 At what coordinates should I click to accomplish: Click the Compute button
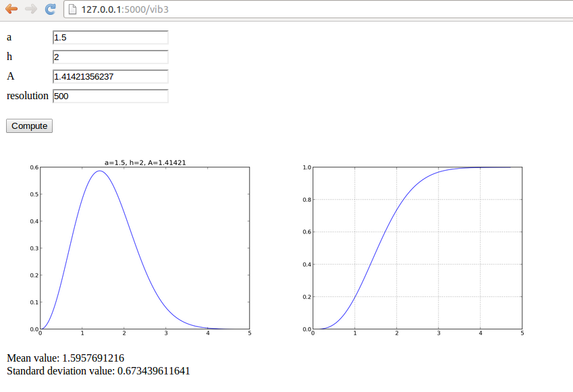29,125
